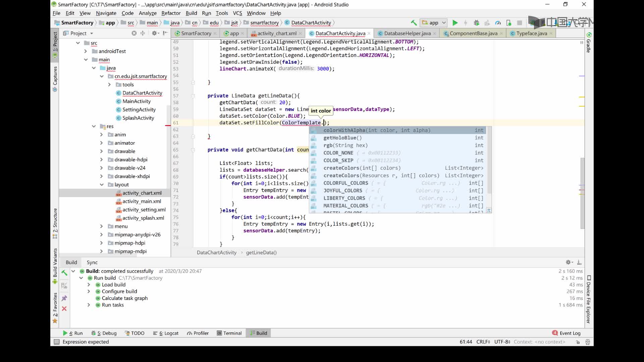Click the autocomplete popup scrollbar
644x362 pixels.
(x=489, y=160)
